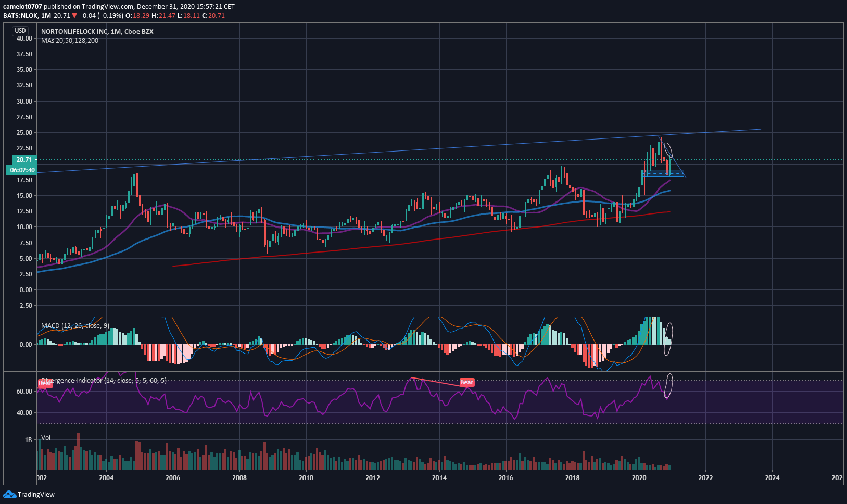Screen dimensions: 847x504
Task: Click the -2.50 price axis value
Action: click(24, 306)
